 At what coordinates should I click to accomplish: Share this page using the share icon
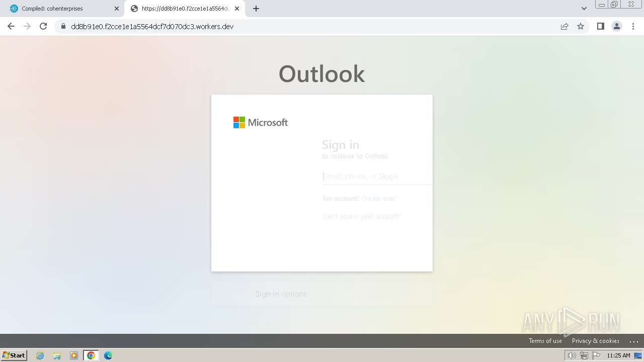coord(565,26)
